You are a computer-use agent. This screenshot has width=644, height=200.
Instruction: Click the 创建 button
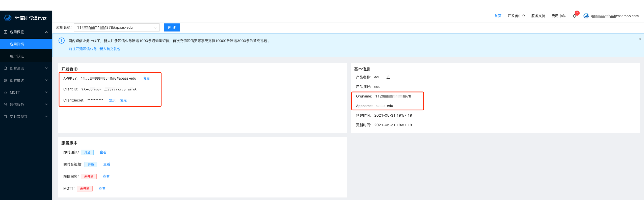pos(172,27)
